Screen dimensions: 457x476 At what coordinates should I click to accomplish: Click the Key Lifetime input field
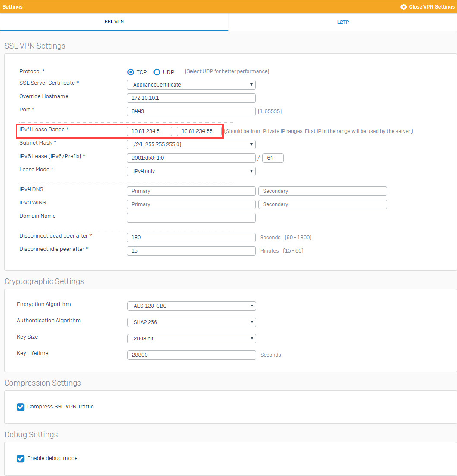(x=192, y=355)
